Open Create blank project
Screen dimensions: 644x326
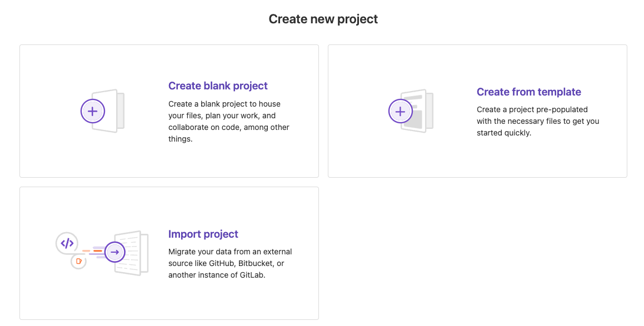(217, 86)
